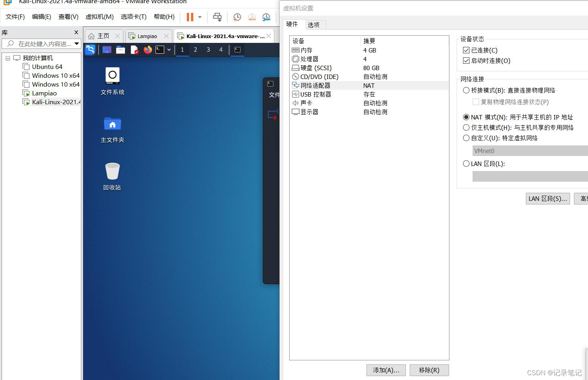Click send Ctrl+Alt+Del toolbar icon
This screenshot has height=380, width=588.
click(x=217, y=17)
